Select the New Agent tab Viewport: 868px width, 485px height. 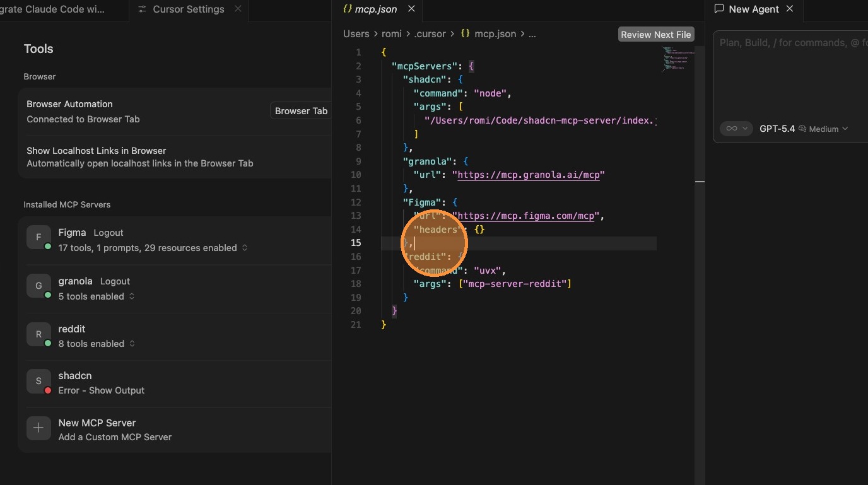pyautogui.click(x=754, y=9)
